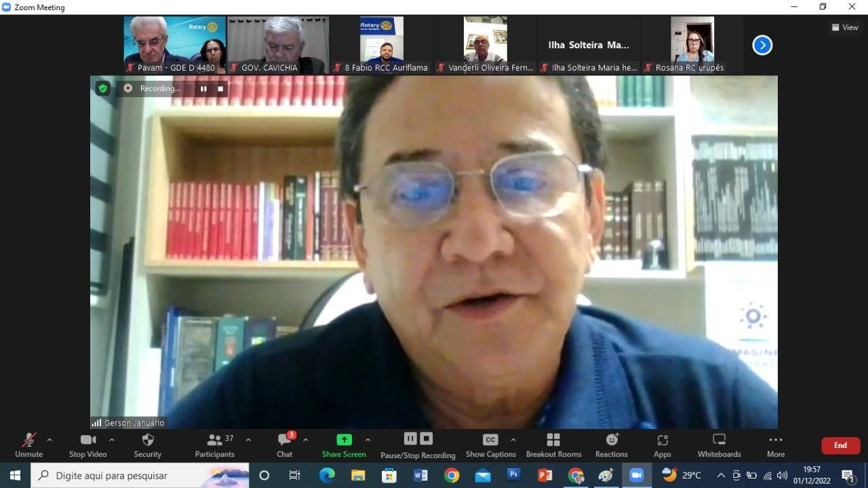Open Breakout Rooms
Image resolution: width=868 pixels, height=488 pixels.
pyautogui.click(x=553, y=445)
